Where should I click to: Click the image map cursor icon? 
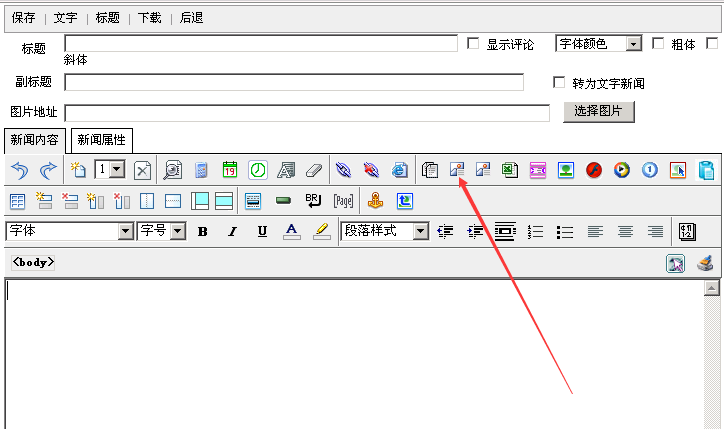(x=678, y=170)
